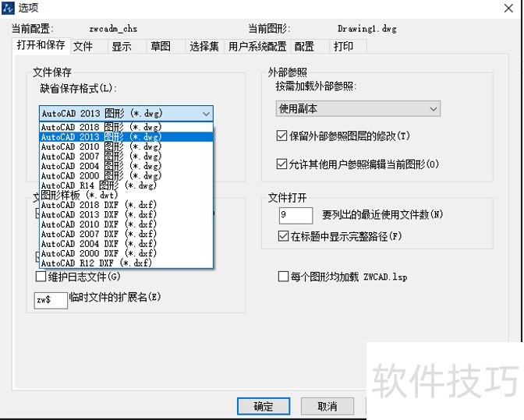Image resolution: width=524 pixels, height=420 pixels.
Task: Switch to the 打开和保存 tab
Action: coord(41,45)
